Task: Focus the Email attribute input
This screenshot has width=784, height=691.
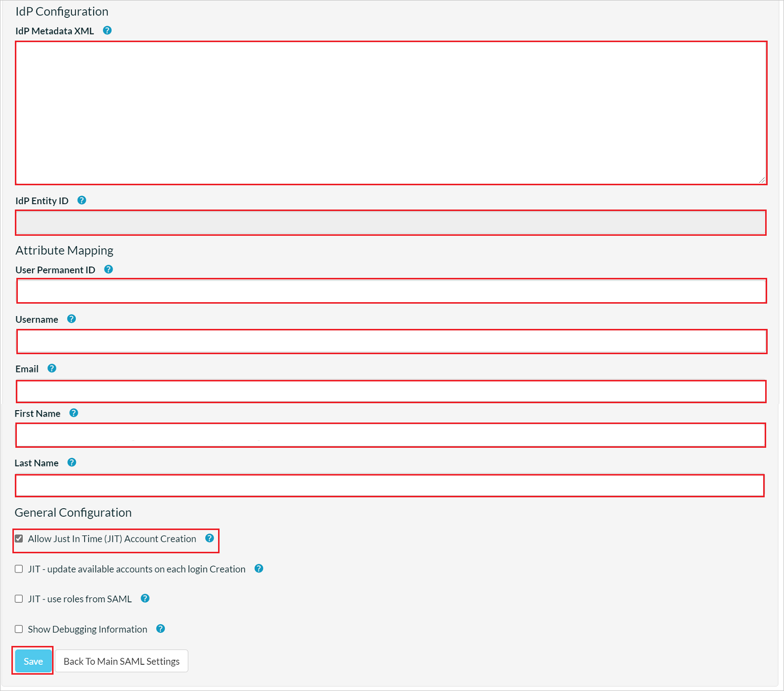Action: [391, 391]
